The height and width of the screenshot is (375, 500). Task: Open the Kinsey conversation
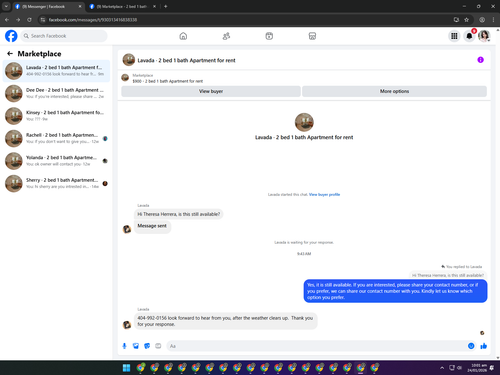[x=56, y=116]
